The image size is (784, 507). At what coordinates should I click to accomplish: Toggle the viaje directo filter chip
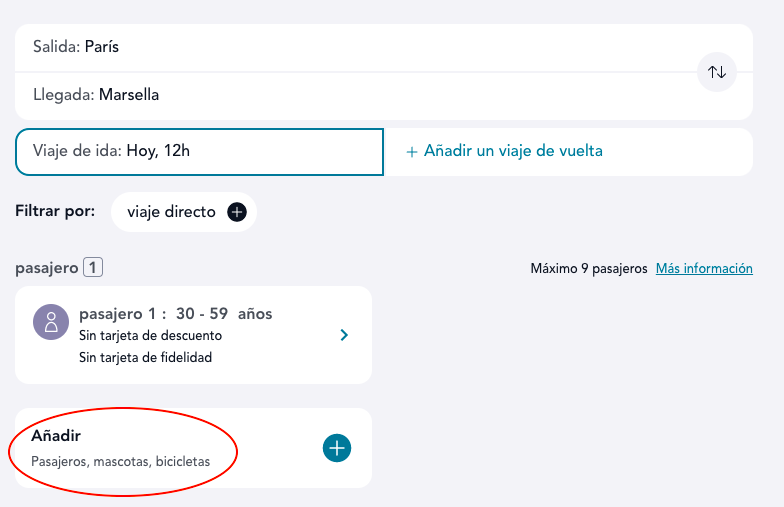(x=184, y=212)
